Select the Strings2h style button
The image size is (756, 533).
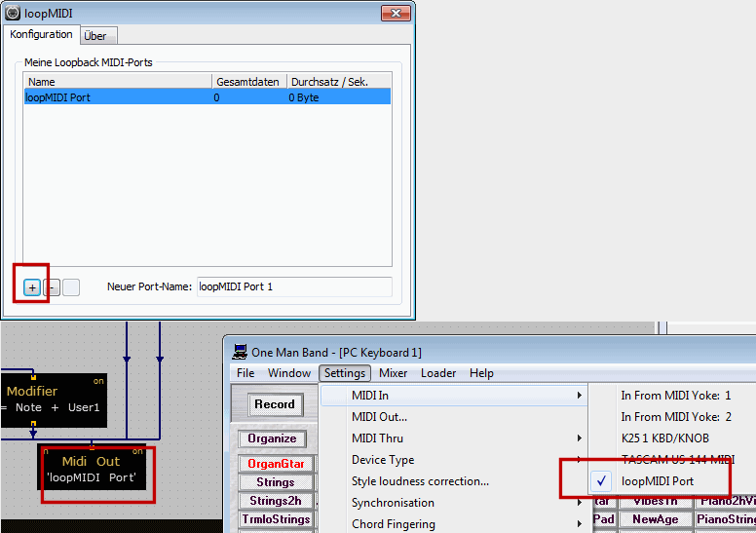click(276, 501)
